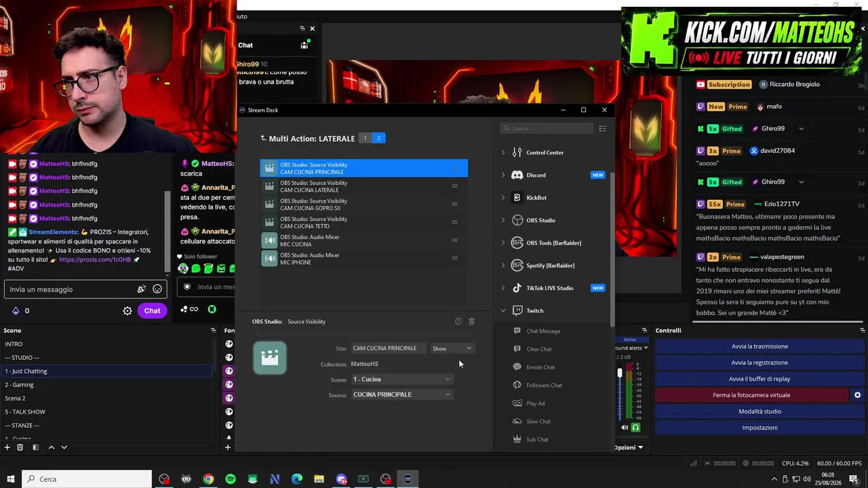Open Spotify from the taskbar
Screen dimensions: 868x488
pos(231,479)
